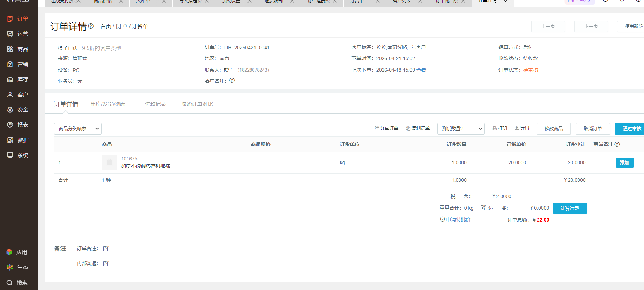The width and height of the screenshot is (644, 290).
Task: Switch to the 付款记录 tab
Action: click(155, 104)
